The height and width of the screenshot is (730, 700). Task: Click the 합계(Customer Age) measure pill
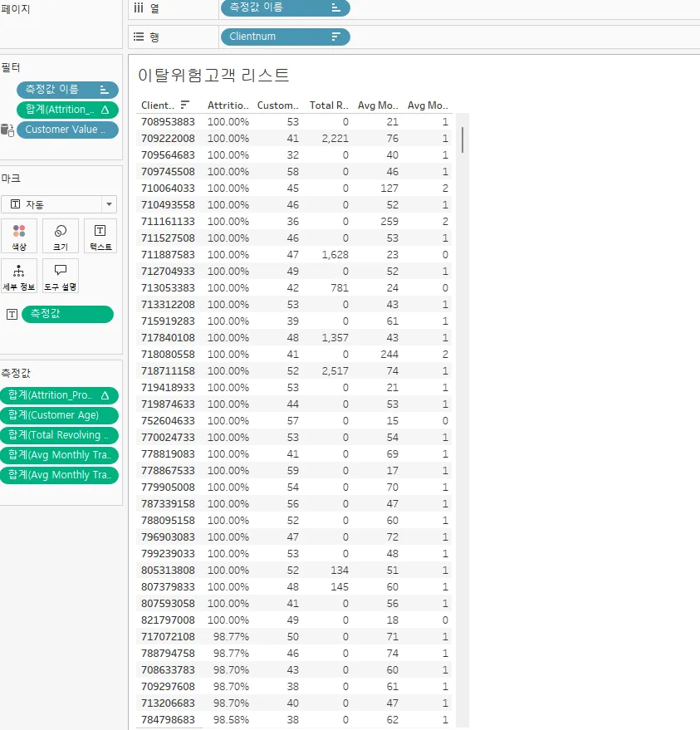[59, 415]
